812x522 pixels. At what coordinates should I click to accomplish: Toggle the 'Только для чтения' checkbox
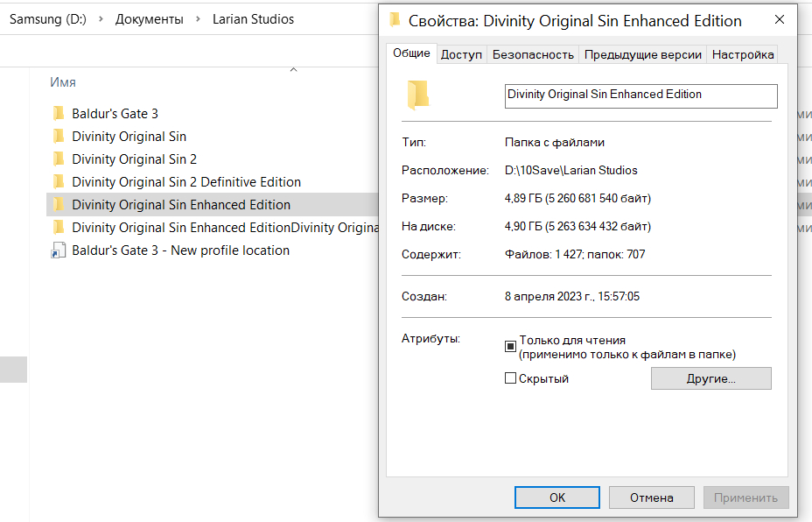(511, 346)
